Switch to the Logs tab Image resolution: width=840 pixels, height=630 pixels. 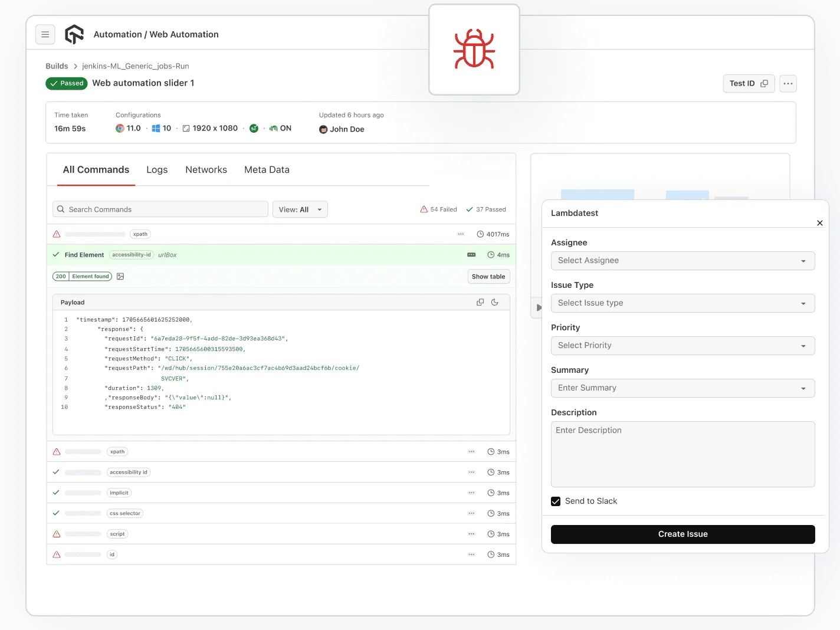[x=156, y=170]
